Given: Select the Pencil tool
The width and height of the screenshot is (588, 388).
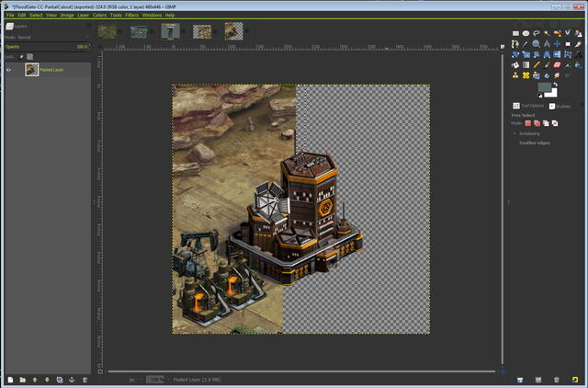Looking at the screenshot, I should pyautogui.click(x=537, y=65).
